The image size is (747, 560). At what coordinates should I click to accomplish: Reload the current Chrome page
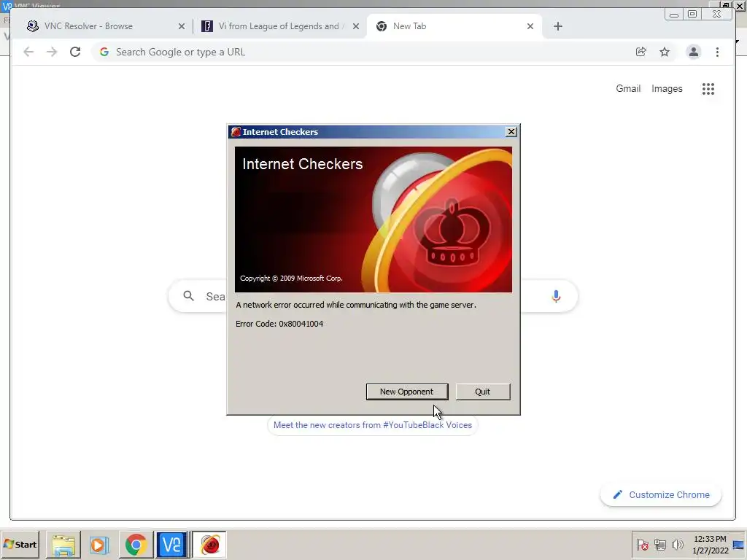click(x=75, y=52)
